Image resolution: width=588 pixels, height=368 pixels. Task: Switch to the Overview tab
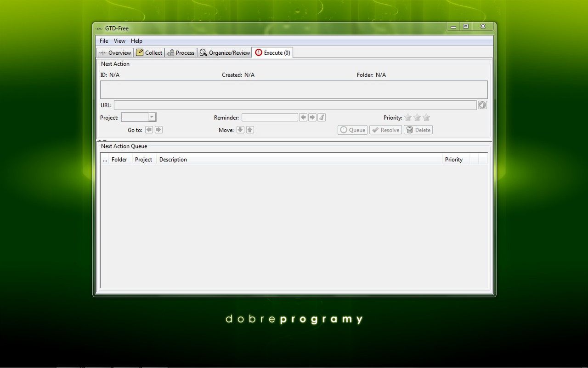coord(115,53)
